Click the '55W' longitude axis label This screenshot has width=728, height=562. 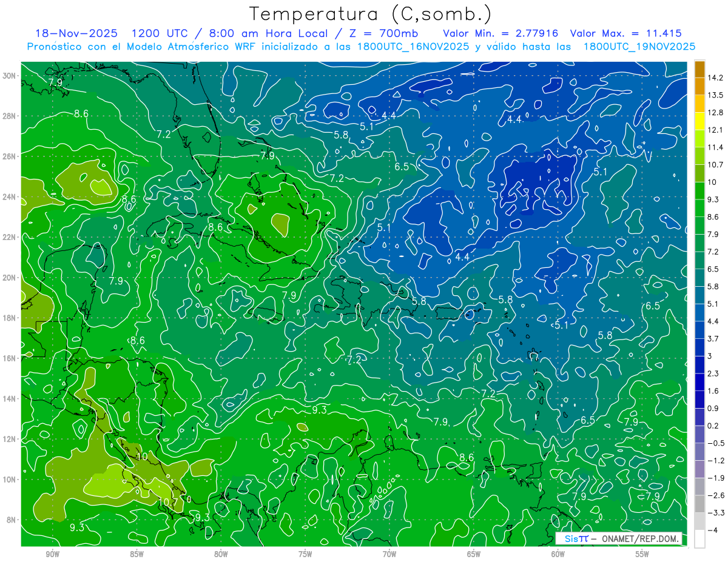pyautogui.click(x=642, y=554)
